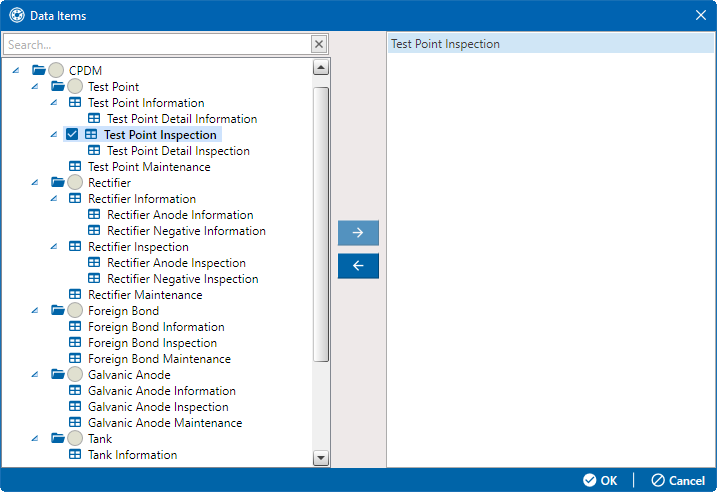Add selected item with right arrow button
717x492 pixels.
pos(358,233)
